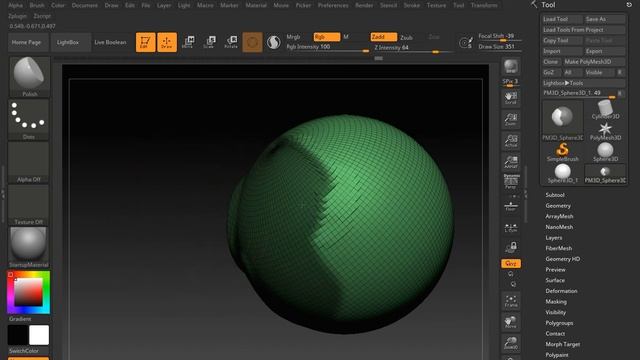The height and width of the screenshot is (360, 640).
Task: Click the AAHalf icon
Action: 511,162
